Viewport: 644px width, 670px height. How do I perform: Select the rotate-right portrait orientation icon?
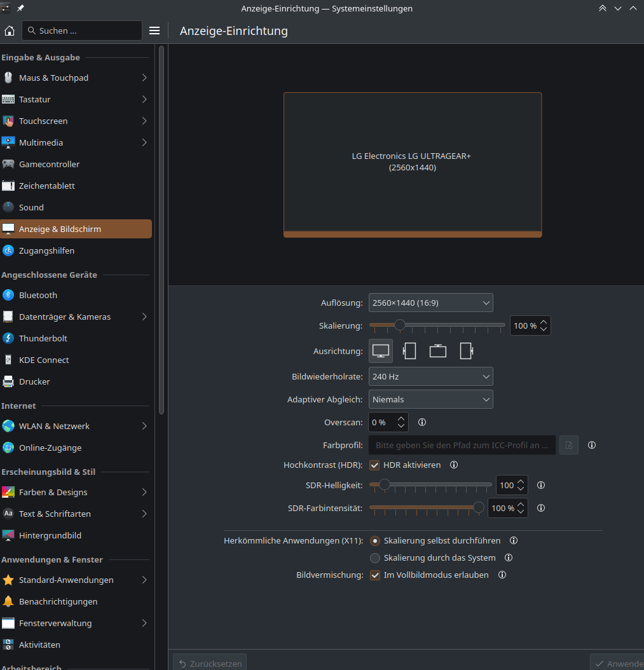coord(466,351)
